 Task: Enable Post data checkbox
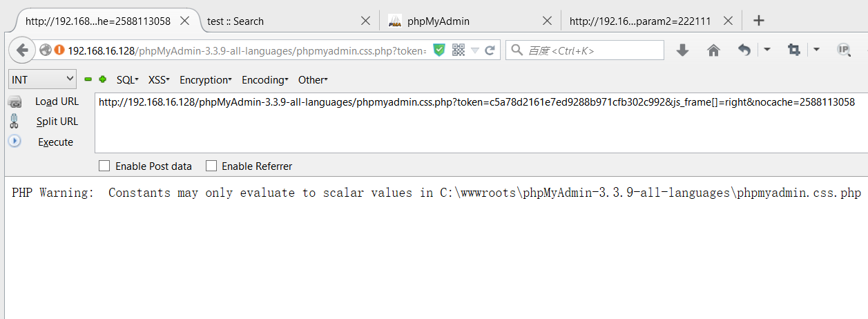point(104,166)
